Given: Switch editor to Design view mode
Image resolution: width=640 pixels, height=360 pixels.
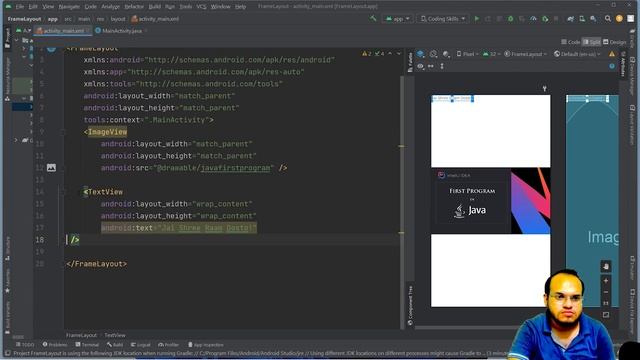Looking at the screenshot, I should [x=615, y=42].
